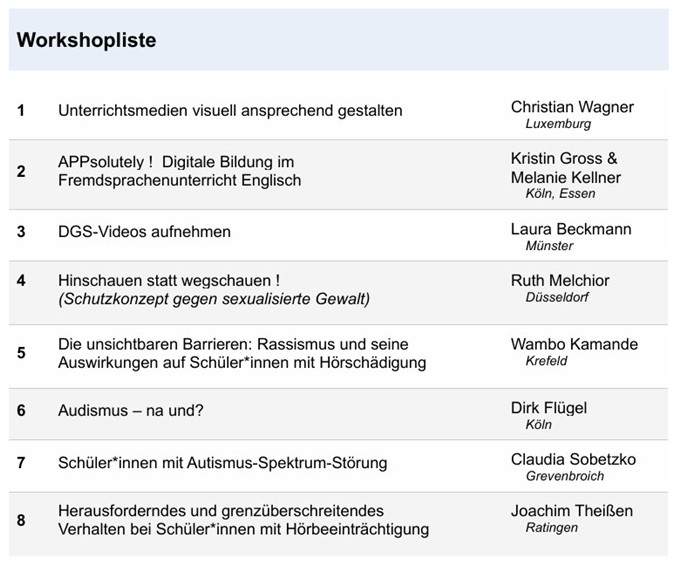Screen dimensions: 673x561
Task: Click the Schutzkonzept gegen sexualisierte Gewalt subtitle
Action: coord(214,298)
